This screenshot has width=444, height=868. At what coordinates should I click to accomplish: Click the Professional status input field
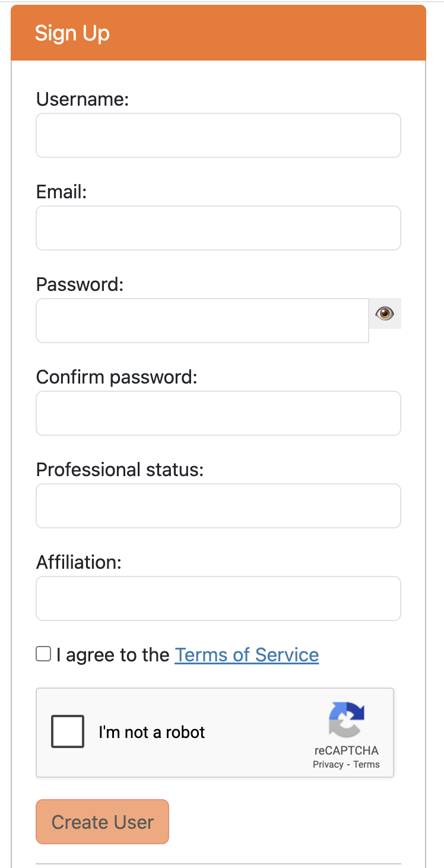[x=218, y=505]
